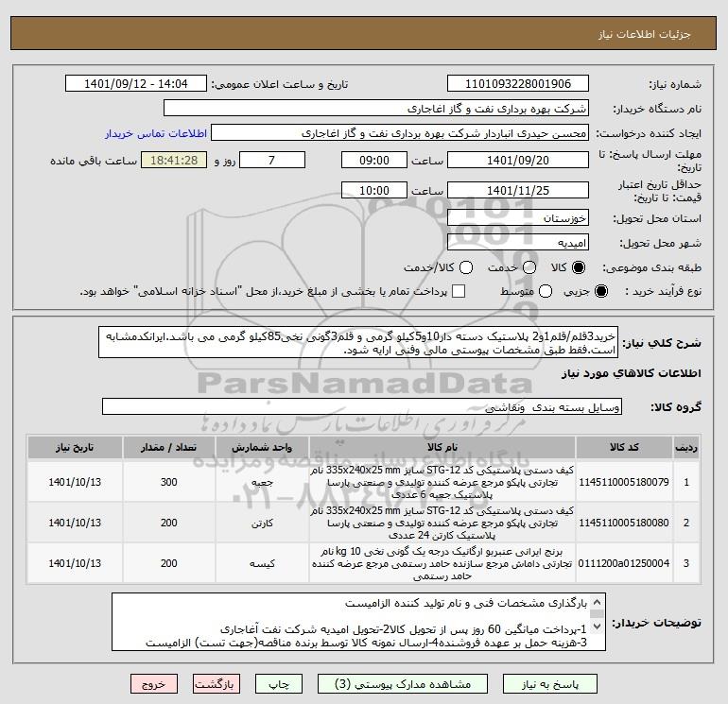This screenshot has height=704, width=728.
Task: Click need date 1401/10/13 in row 3
Action: [75, 563]
